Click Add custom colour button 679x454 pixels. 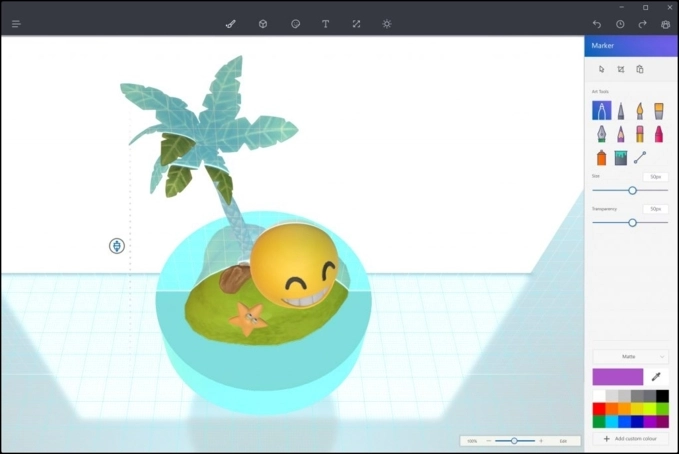pyautogui.click(x=630, y=438)
